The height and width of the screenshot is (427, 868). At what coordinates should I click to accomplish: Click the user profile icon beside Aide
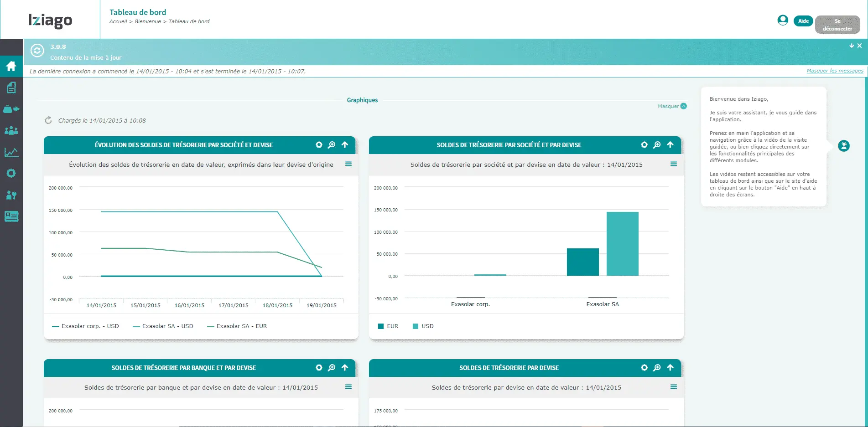pyautogui.click(x=783, y=21)
